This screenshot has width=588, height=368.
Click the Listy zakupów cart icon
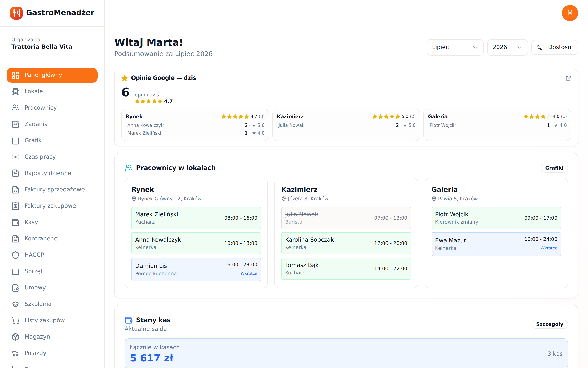coord(16,321)
